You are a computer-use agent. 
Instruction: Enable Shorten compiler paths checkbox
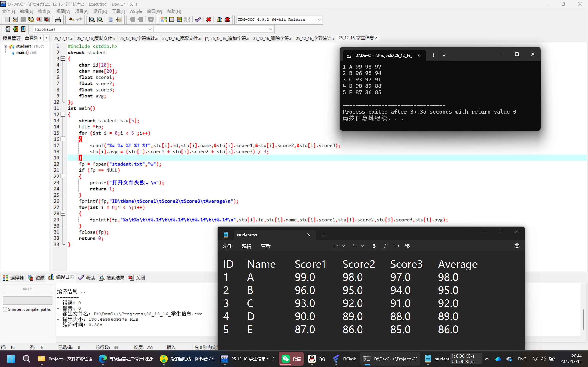pyautogui.click(x=5, y=309)
